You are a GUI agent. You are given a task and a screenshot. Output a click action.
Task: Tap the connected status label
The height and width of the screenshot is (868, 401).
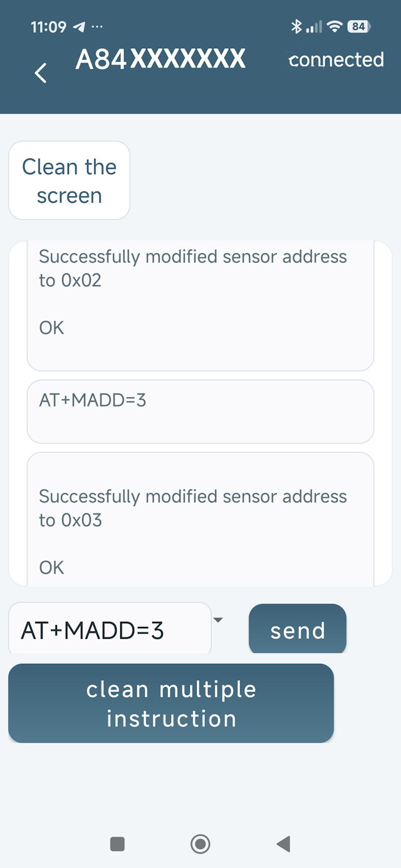click(x=336, y=59)
